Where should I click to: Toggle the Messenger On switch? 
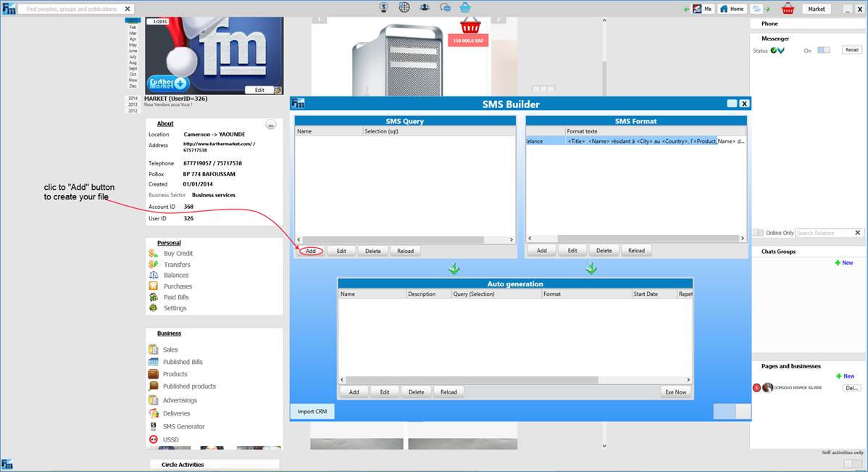pyautogui.click(x=824, y=51)
